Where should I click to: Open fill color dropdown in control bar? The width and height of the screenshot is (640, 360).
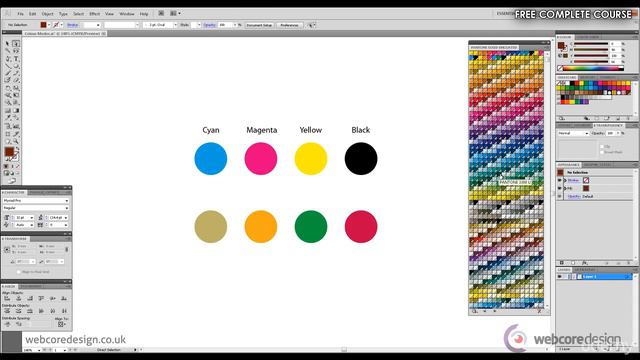click(x=49, y=25)
